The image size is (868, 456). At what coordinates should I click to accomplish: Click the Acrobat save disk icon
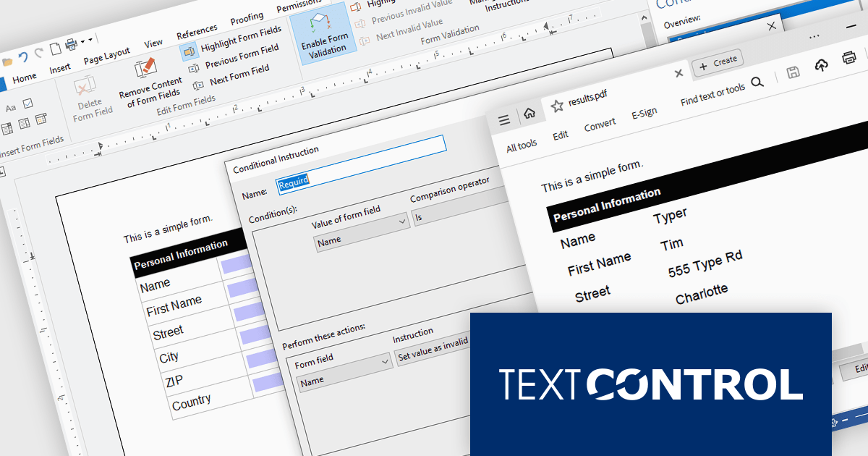pyautogui.click(x=793, y=72)
